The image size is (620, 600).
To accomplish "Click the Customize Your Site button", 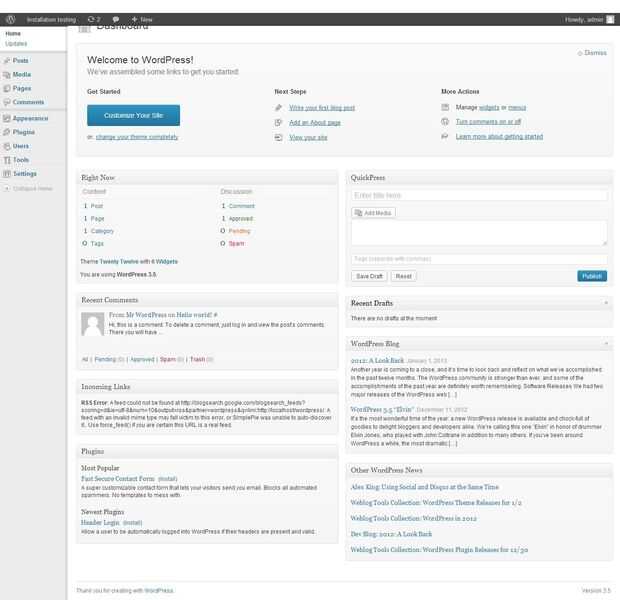I will point(133,115).
